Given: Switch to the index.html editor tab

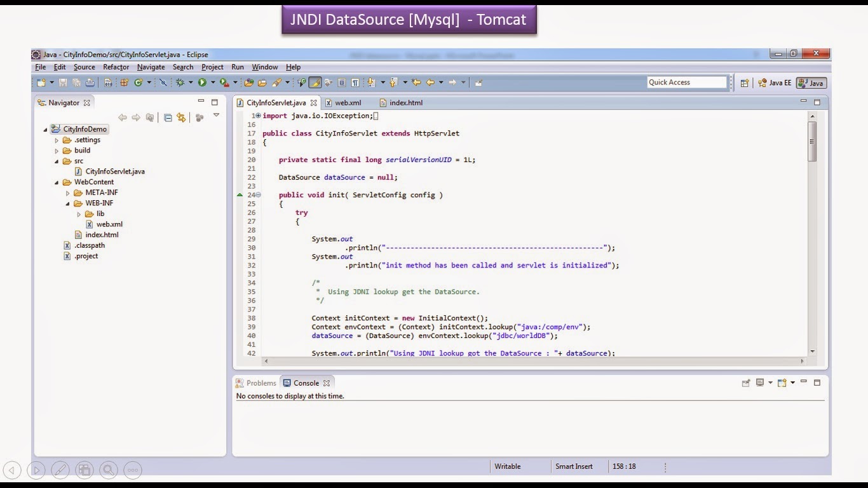Looking at the screenshot, I should tap(401, 102).
